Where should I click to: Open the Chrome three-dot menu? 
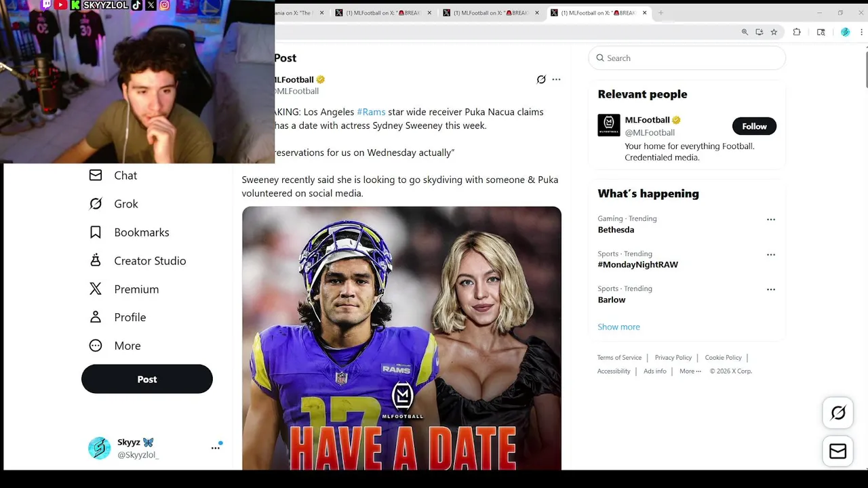(x=862, y=32)
